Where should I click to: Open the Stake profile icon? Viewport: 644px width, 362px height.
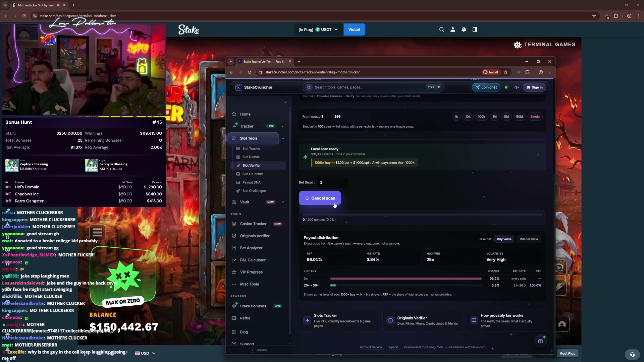point(452,29)
